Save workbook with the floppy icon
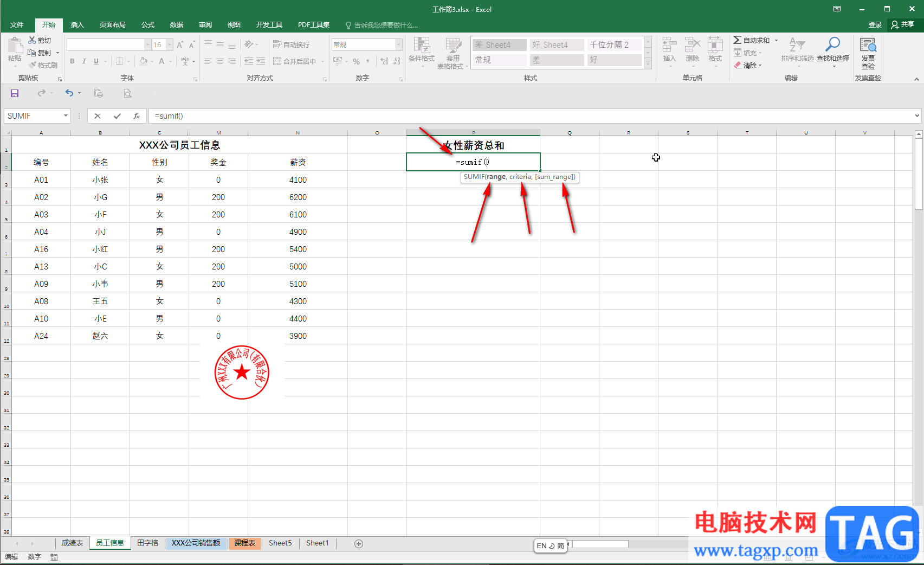Image resolution: width=924 pixels, height=565 pixels. point(15,93)
